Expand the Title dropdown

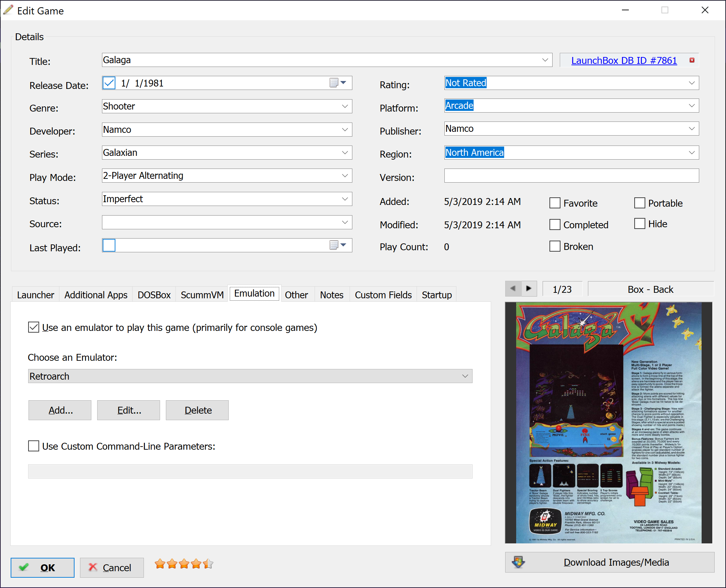[545, 60]
